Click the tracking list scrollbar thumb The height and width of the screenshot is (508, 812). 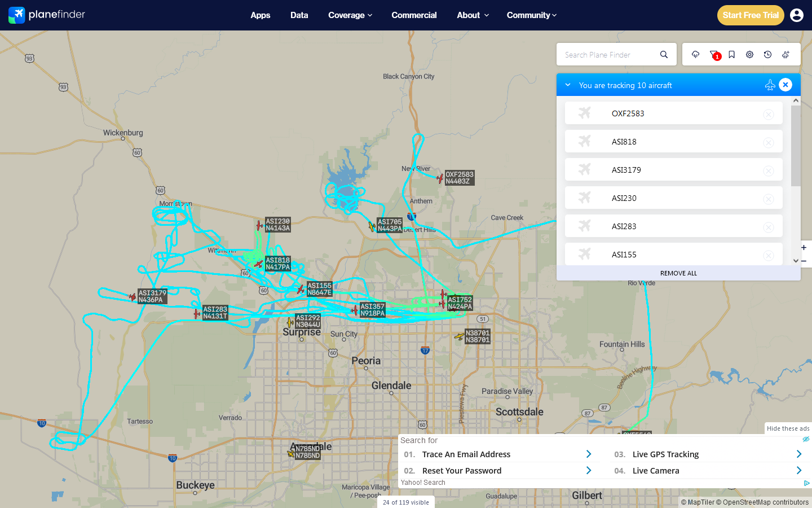point(796,146)
